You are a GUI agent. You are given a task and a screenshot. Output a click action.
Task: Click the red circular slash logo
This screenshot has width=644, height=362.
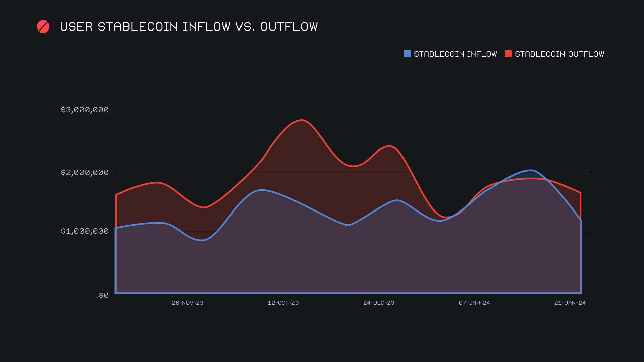43,27
